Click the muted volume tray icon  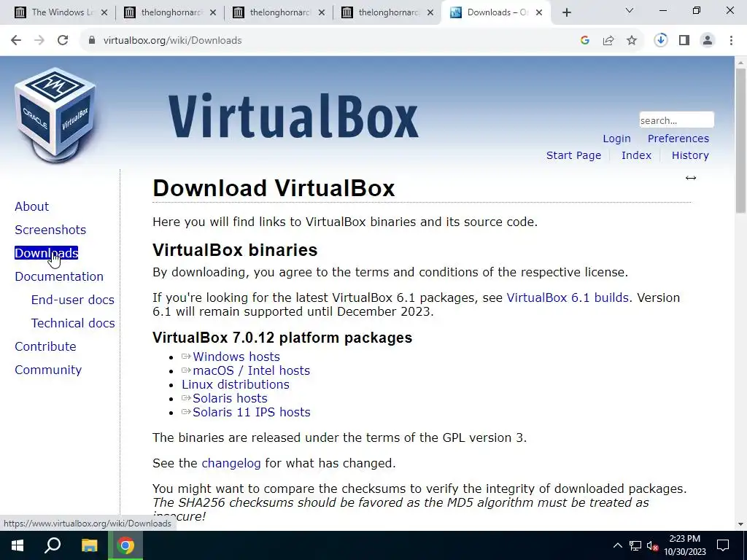pyautogui.click(x=653, y=545)
